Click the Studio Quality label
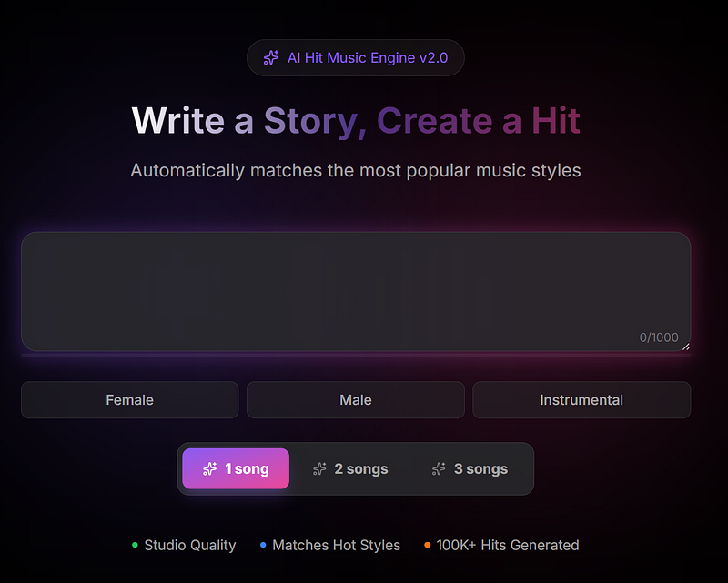This screenshot has height=583, width=728. pyautogui.click(x=190, y=545)
